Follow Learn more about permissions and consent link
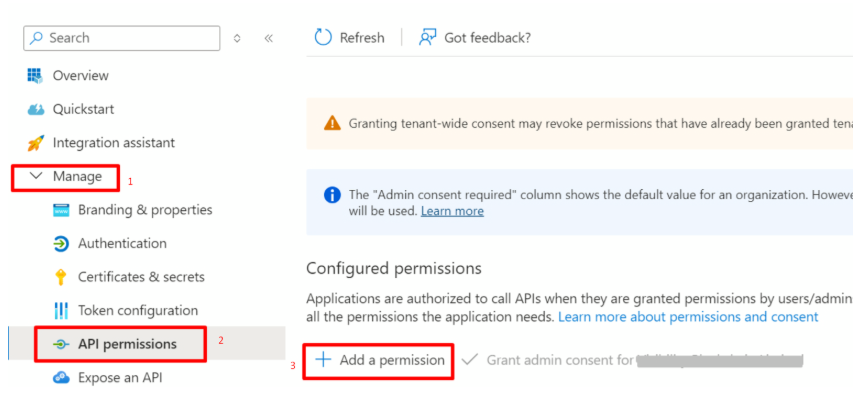The image size is (867, 402). [x=688, y=317]
